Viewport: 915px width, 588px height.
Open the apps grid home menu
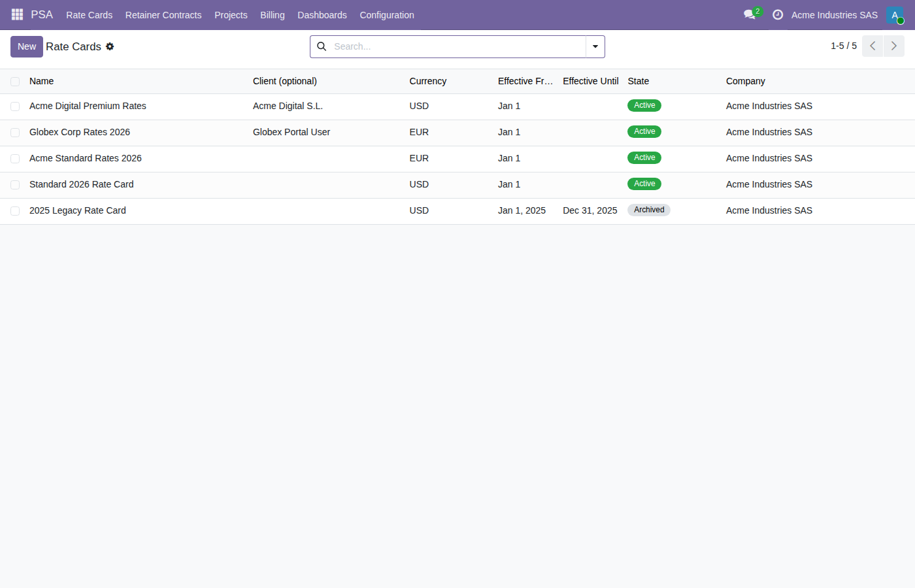17,14
